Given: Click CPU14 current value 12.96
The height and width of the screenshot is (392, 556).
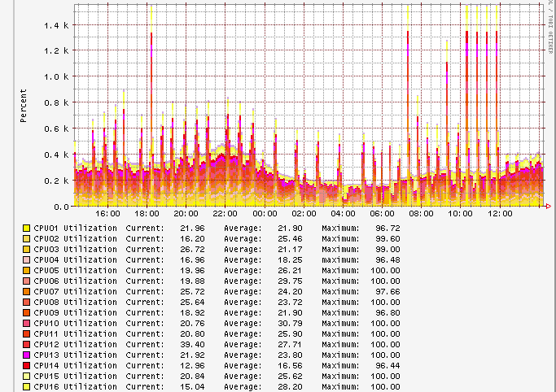Looking at the screenshot, I should click(192, 366).
